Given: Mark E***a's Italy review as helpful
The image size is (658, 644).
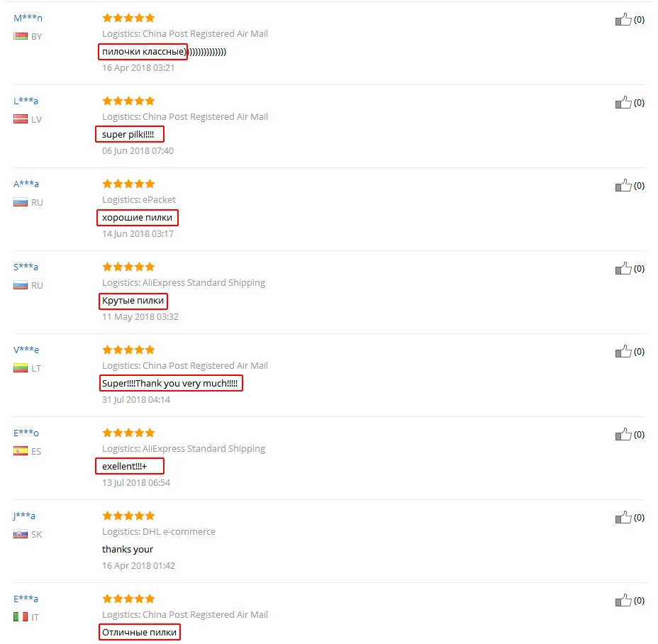Looking at the screenshot, I should pos(623,600).
